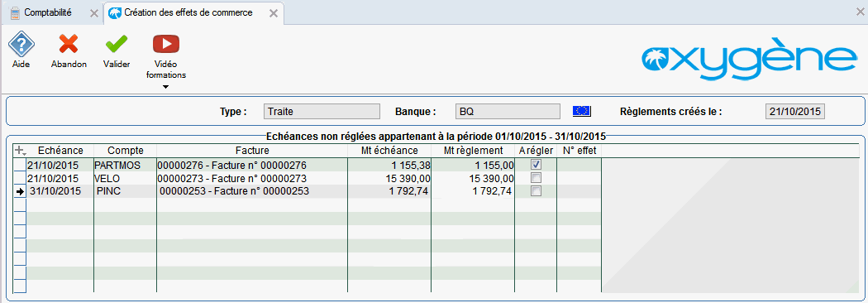This screenshot has width=868, height=303.
Task: Close the Création des effets de commerce tab
Action: [274, 13]
